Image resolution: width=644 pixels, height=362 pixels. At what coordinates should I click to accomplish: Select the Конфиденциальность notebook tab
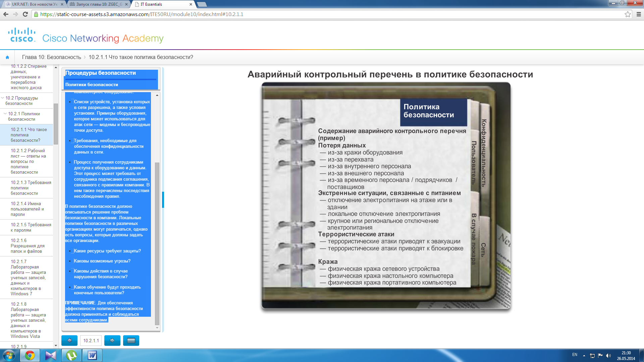click(x=484, y=153)
